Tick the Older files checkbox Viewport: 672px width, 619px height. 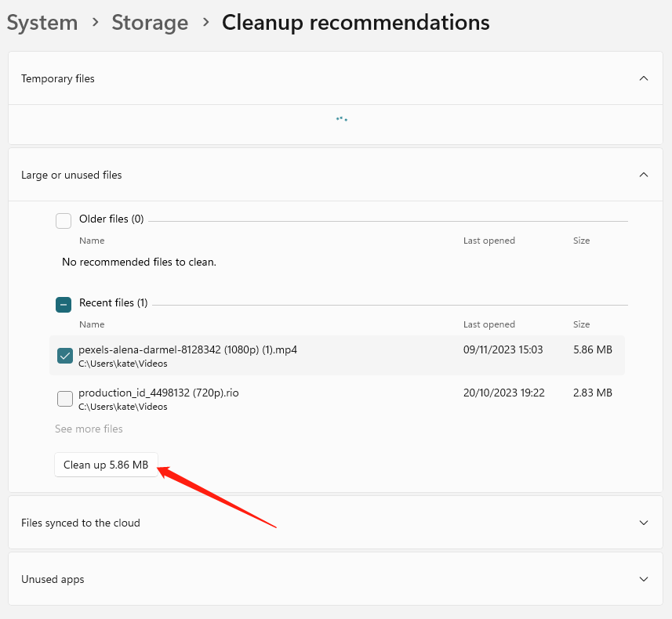pyautogui.click(x=64, y=220)
